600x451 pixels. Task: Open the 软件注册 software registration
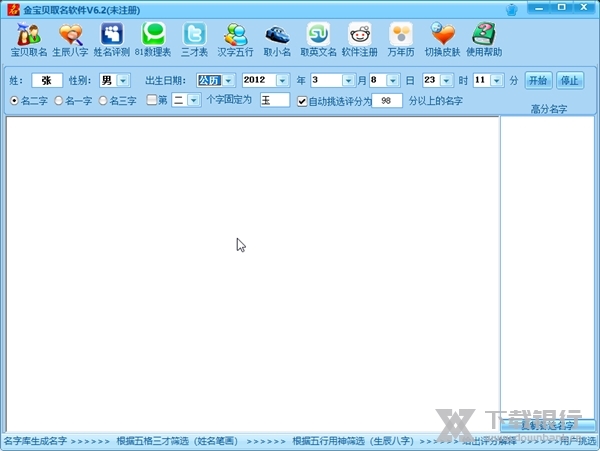tap(360, 40)
